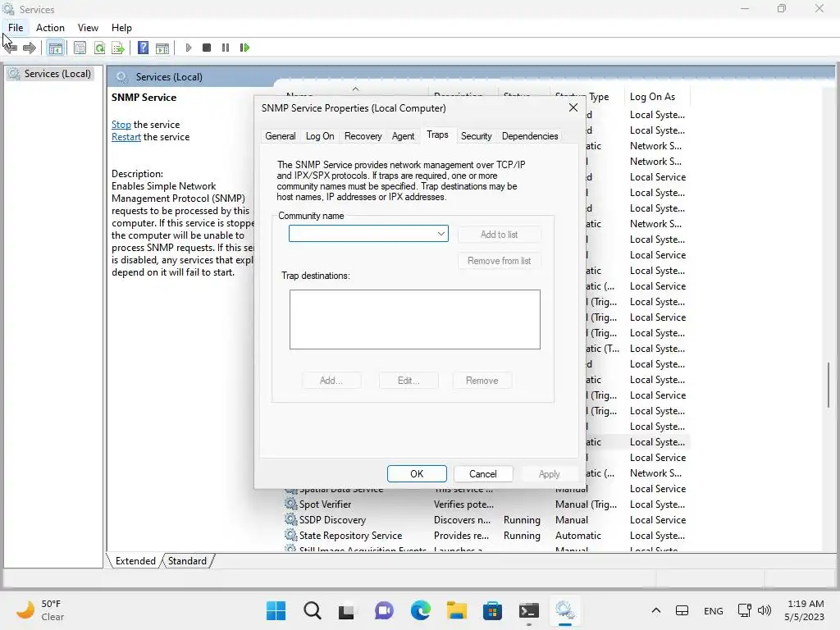Click the Services app taskbar icon
Viewport: 840px width, 630px height.
point(565,610)
